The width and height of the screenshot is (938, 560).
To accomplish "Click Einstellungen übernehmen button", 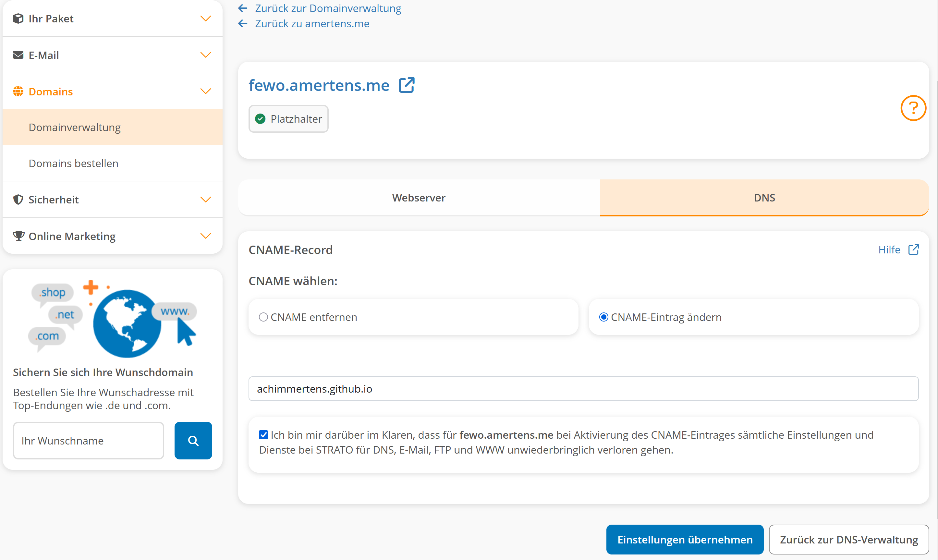I will point(685,540).
